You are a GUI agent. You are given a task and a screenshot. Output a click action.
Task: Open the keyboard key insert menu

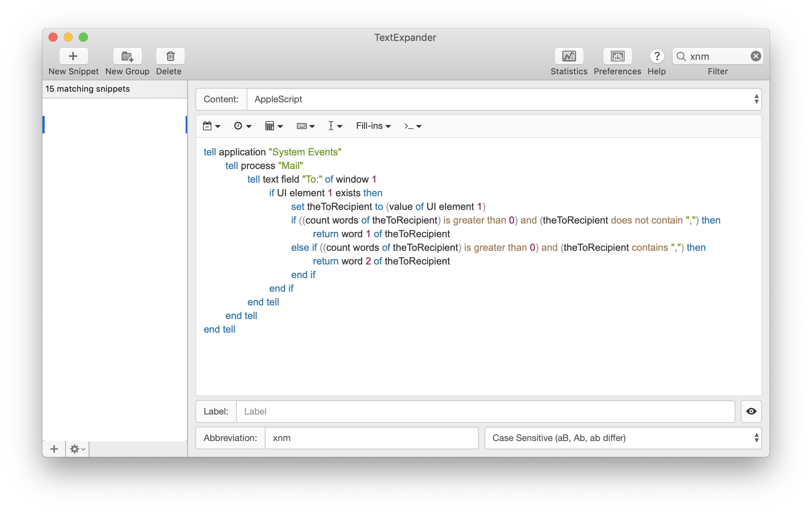pos(306,126)
